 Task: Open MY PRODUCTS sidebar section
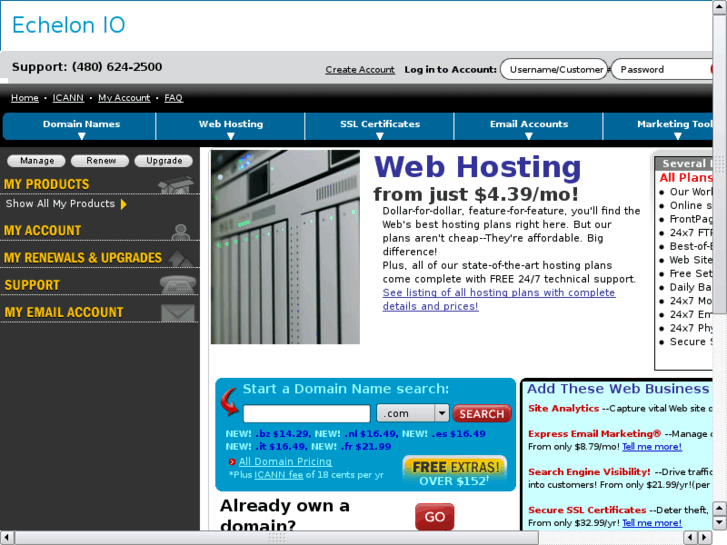(x=46, y=184)
